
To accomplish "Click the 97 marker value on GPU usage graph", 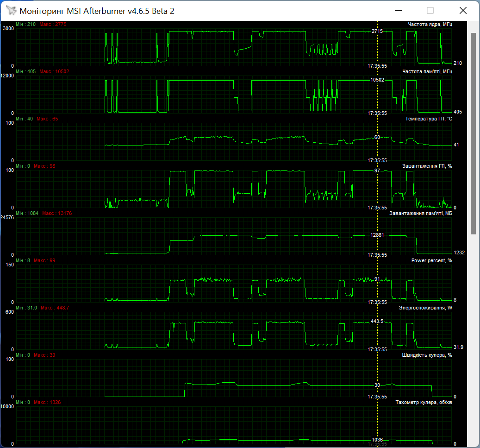I will click(377, 170).
